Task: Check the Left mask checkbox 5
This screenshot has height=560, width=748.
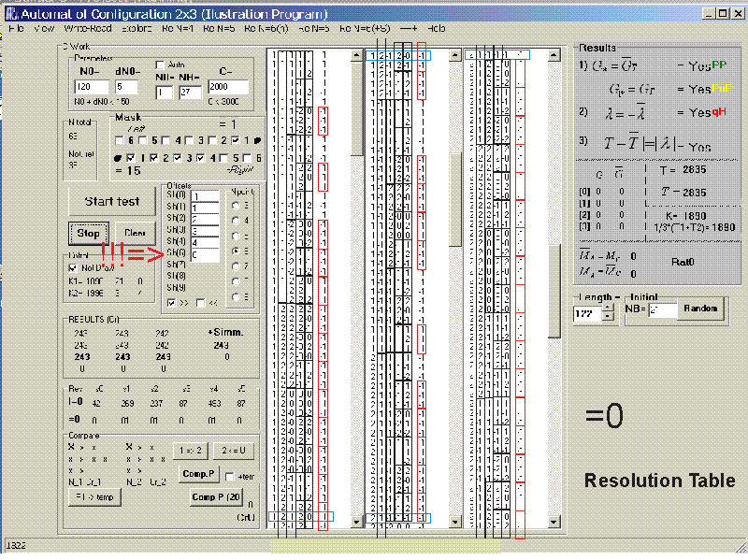Action: [x=143, y=140]
